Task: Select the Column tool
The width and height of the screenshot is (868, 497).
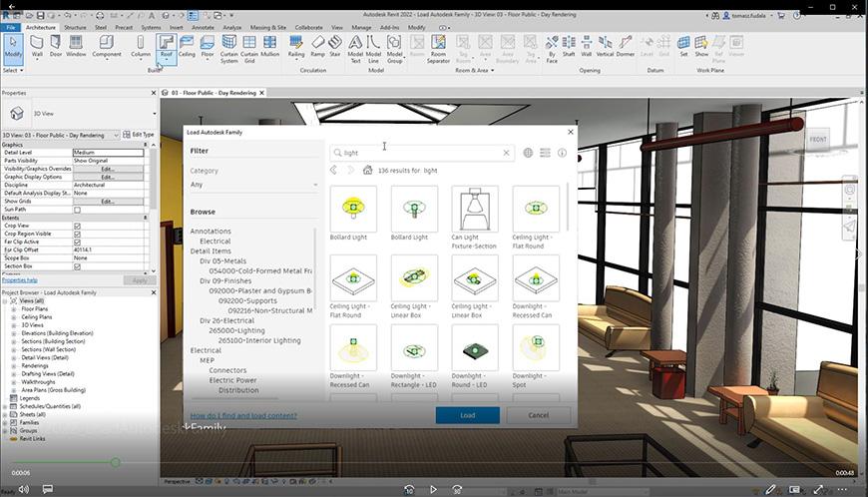Action: 141,47
